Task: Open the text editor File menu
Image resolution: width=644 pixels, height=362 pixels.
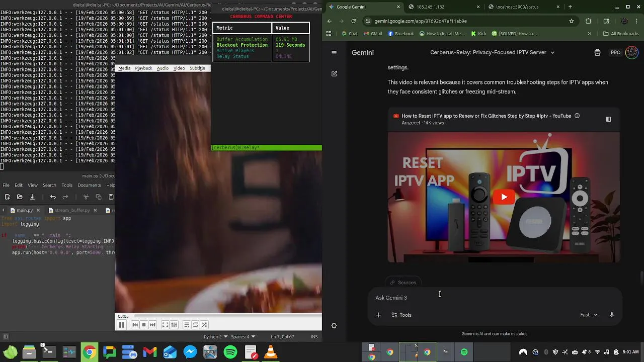Action: point(5,185)
